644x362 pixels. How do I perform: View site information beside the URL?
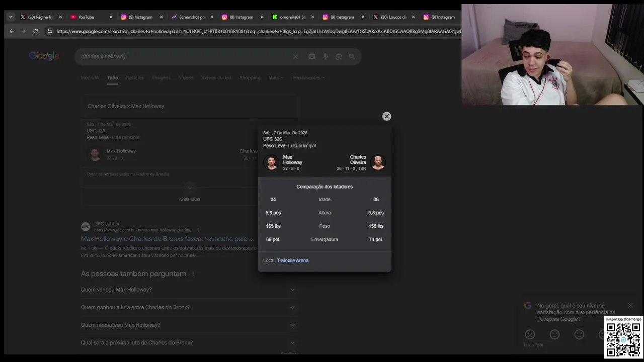coord(49,31)
